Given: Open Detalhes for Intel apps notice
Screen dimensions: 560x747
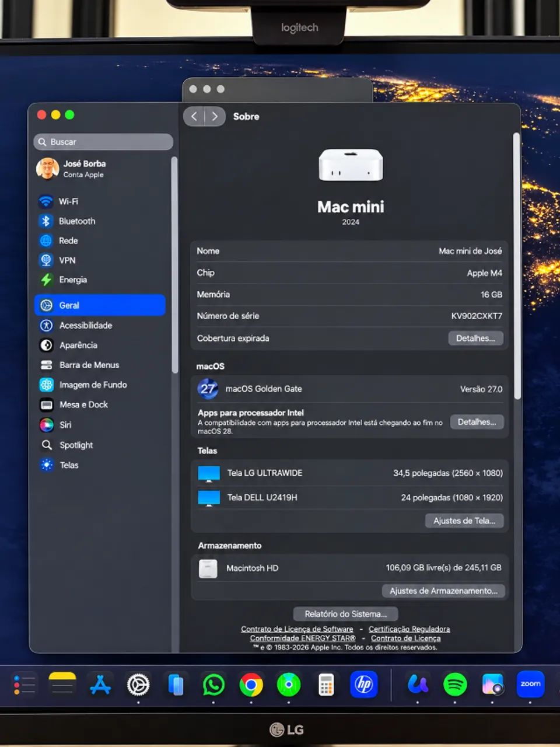Looking at the screenshot, I should tap(477, 422).
